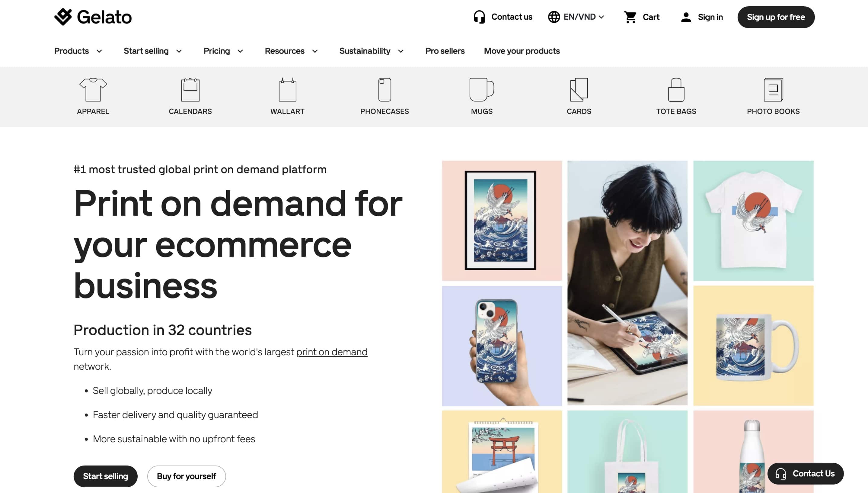
Task: Click the printed mug product thumbnail
Action: pos(753,346)
